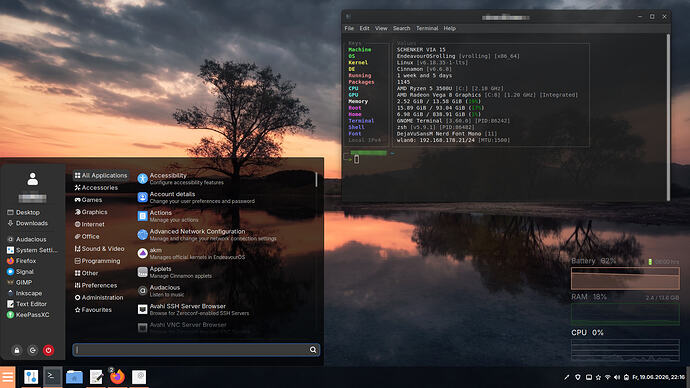
Task: Open the favourites star tray icon
Action: point(598,377)
